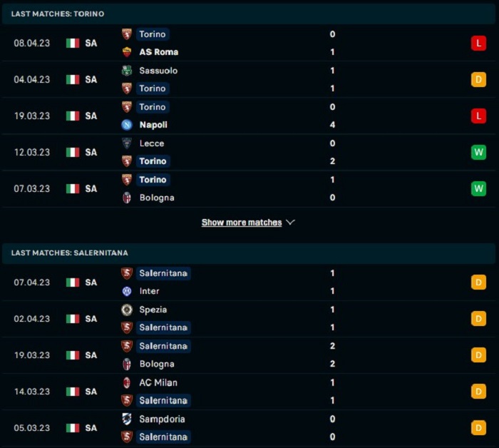Click the Italian flag on 08.04.23 row
499x448 pixels.
[73, 43]
